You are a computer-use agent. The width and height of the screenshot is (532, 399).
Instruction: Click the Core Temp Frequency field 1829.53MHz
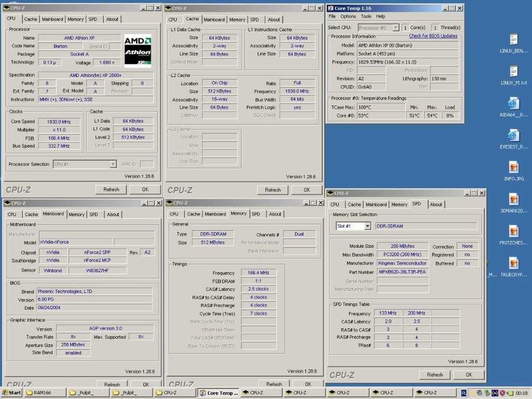[x=408, y=62]
